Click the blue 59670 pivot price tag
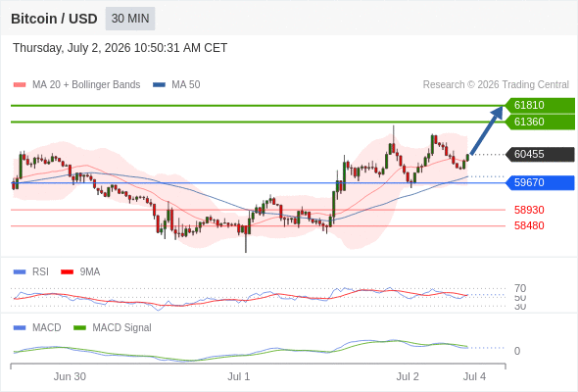This screenshot has height=392, width=578. 540,182
